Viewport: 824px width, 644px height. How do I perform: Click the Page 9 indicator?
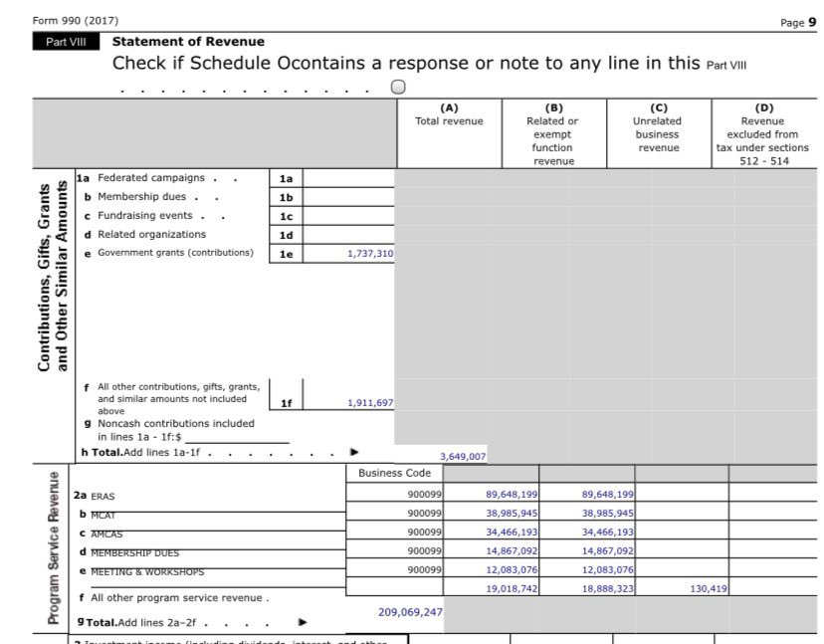(x=798, y=22)
